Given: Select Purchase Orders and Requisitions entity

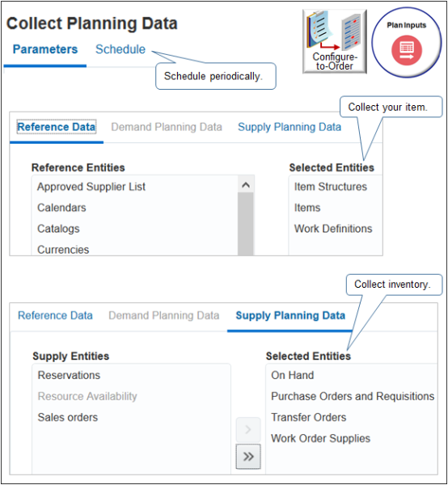Looking at the screenshot, I should (352, 397).
